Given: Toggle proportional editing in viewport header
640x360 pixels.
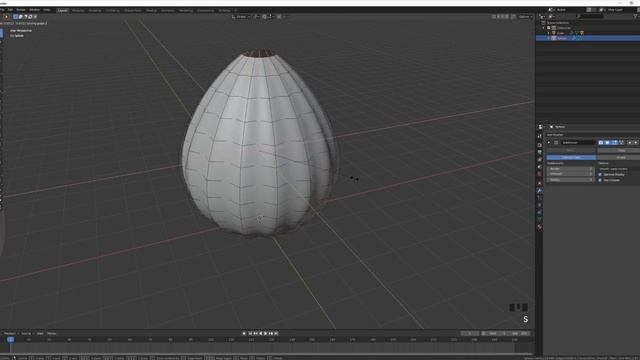Looking at the screenshot, I should [x=279, y=17].
